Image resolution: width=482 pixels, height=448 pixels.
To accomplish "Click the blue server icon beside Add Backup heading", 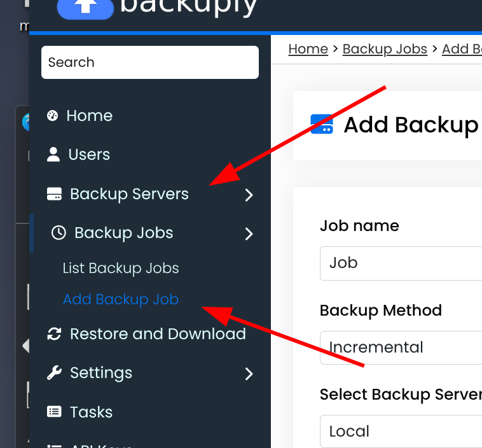I will (x=322, y=125).
